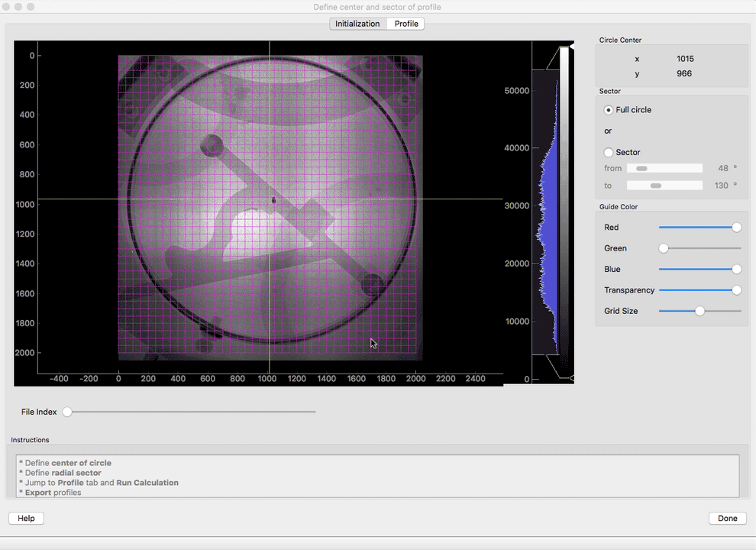Click the Blue guide color slider
Image resolution: width=756 pixels, height=550 pixels.
[699, 269]
